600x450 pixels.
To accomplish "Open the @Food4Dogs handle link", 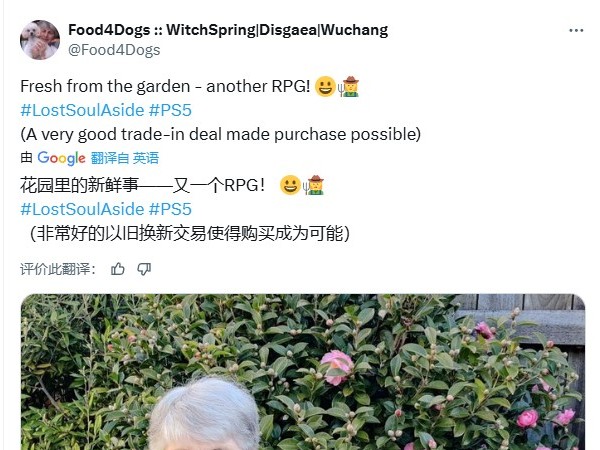I will pyautogui.click(x=114, y=50).
